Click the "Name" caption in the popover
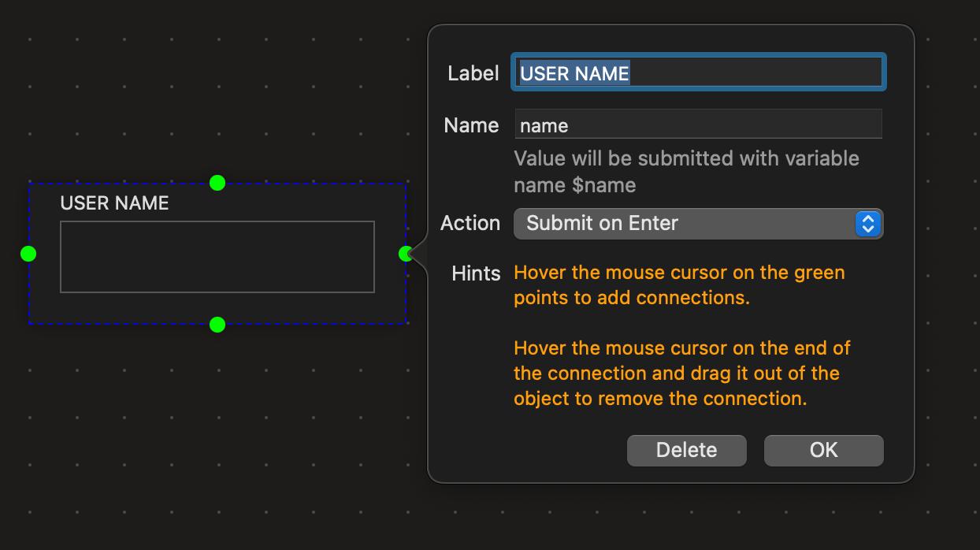 471,125
